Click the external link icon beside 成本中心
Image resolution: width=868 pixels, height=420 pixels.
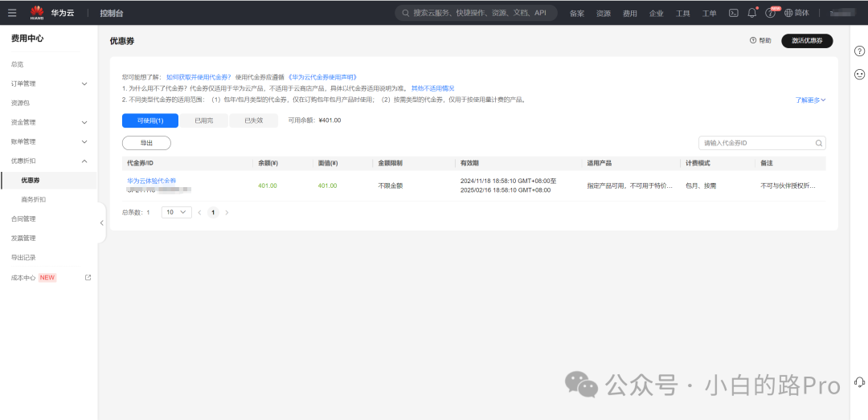coord(88,277)
